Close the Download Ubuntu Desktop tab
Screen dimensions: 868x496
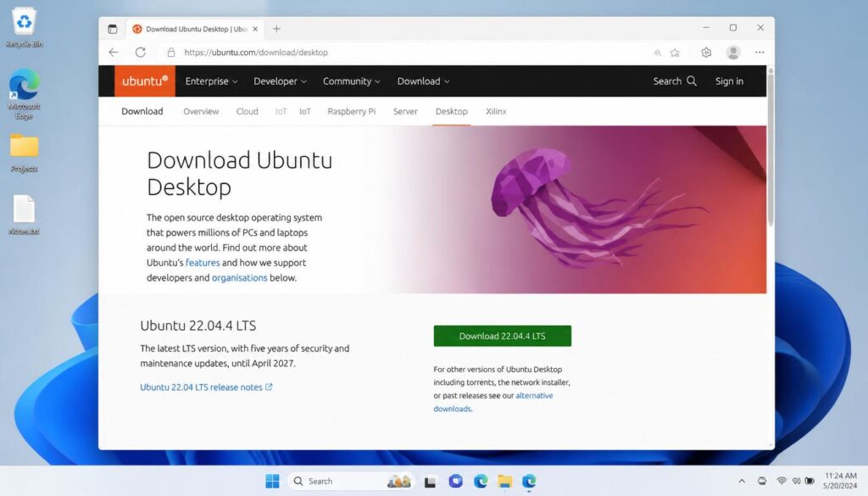255,29
